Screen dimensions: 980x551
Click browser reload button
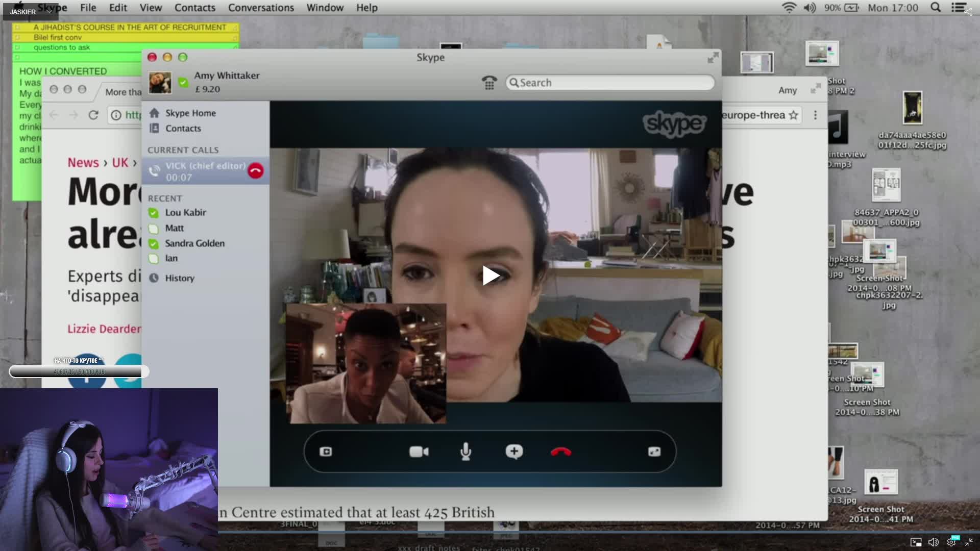(x=93, y=115)
